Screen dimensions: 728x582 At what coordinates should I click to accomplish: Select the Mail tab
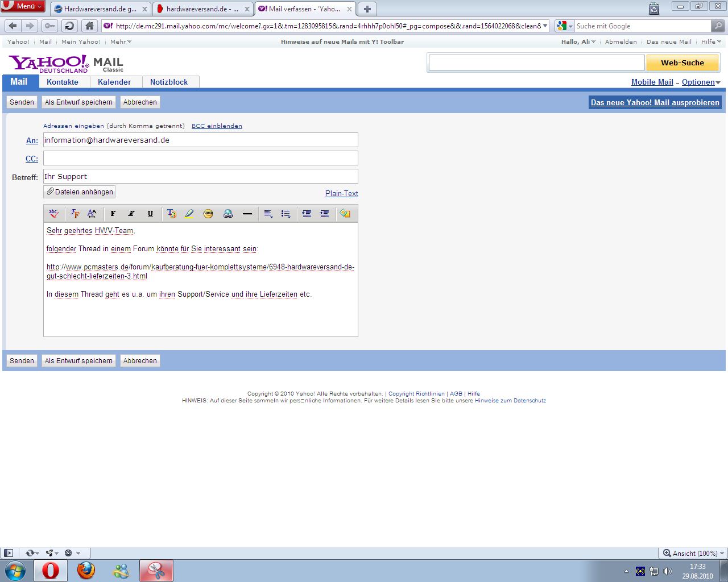tap(20, 82)
